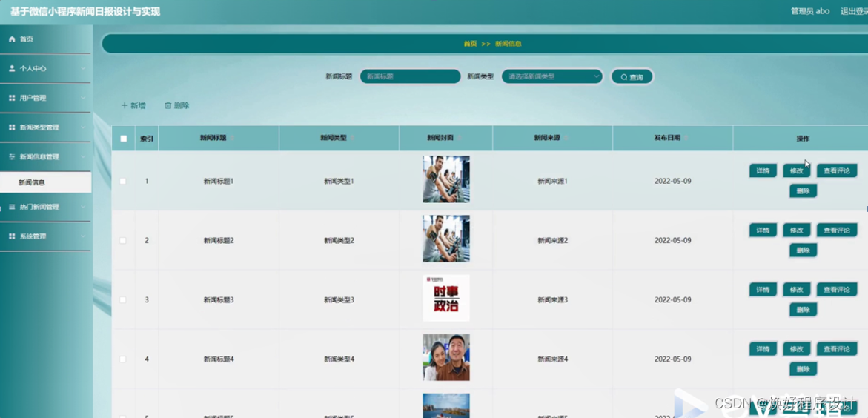This screenshot has width=868, height=418.
Task: Click 首页 in the breadcrumb
Action: [470, 43]
